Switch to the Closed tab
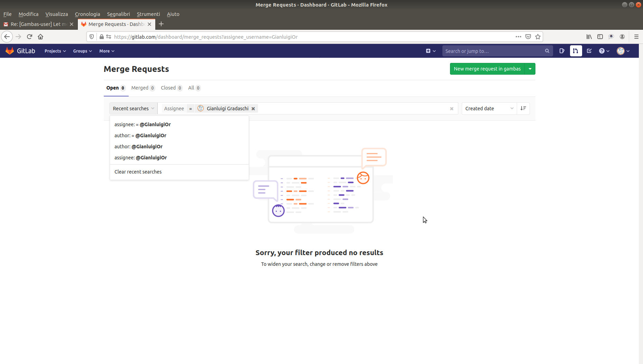 171,88
